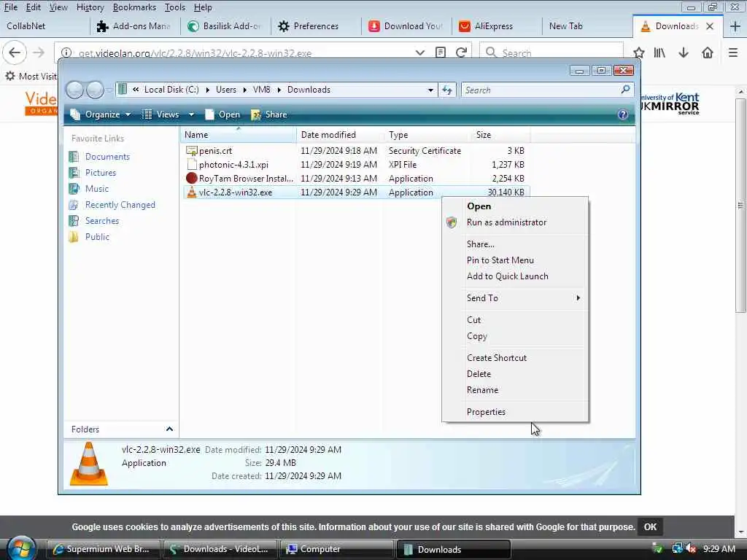Choose Rename in context menu
747x560 pixels.
point(516,389)
